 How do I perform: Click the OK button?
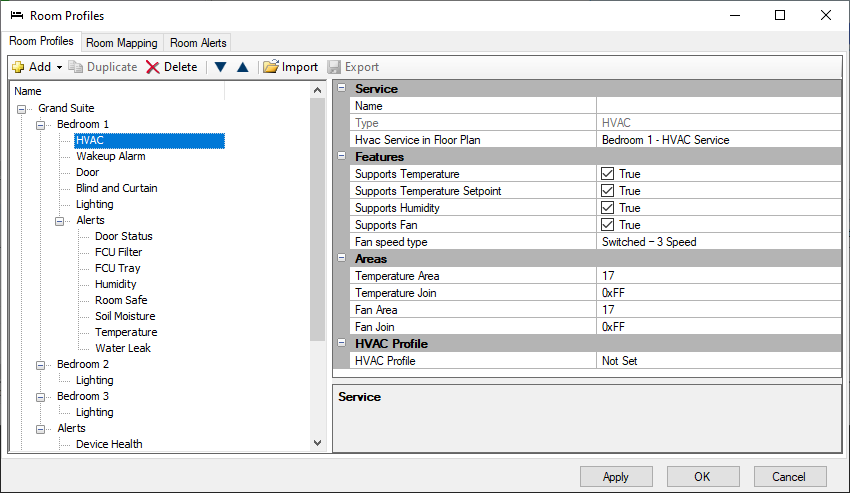(703, 477)
